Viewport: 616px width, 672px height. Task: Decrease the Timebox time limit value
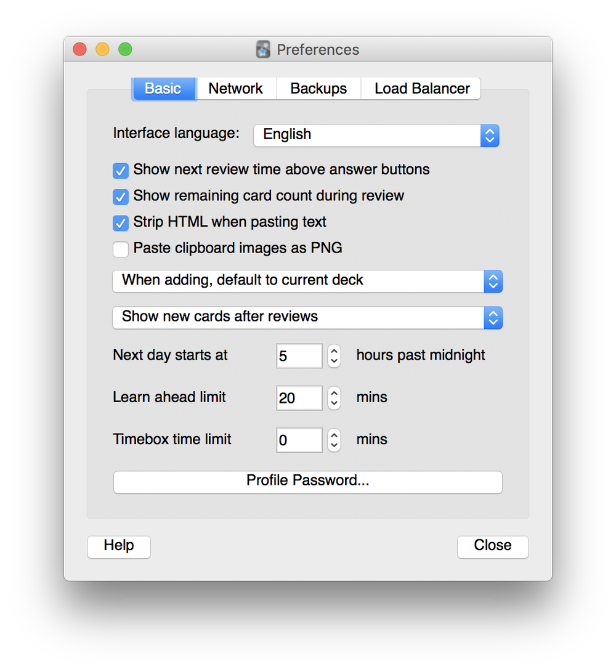pos(334,445)
